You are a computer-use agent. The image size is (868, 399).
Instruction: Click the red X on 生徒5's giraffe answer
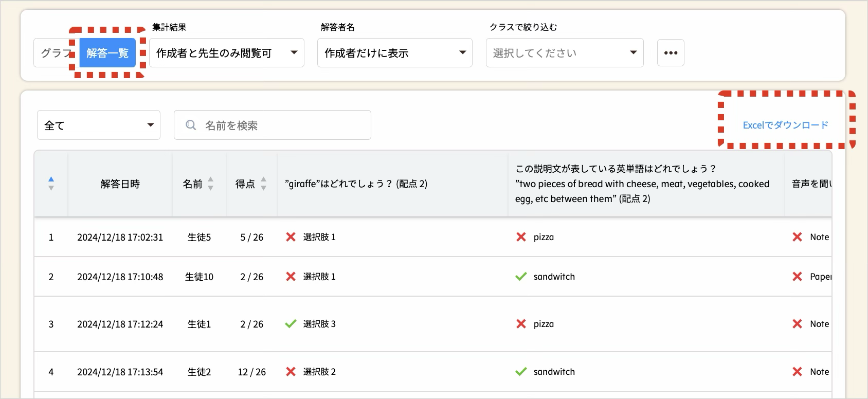[291, 237]
